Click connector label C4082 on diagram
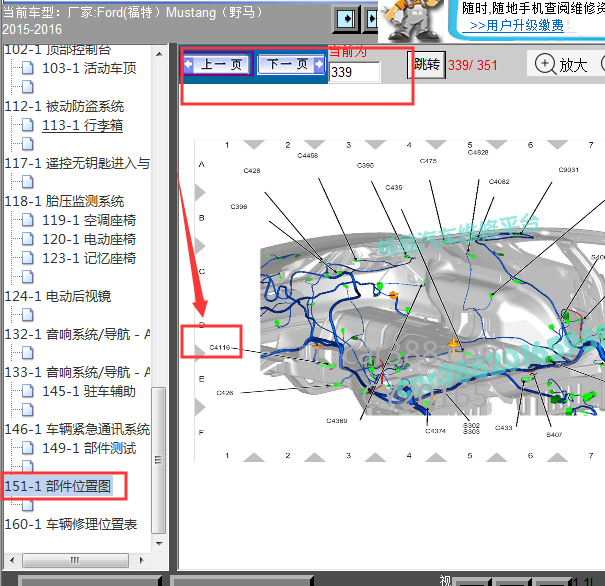The height and width of the screenshot is (586, 605). [499, 182]
